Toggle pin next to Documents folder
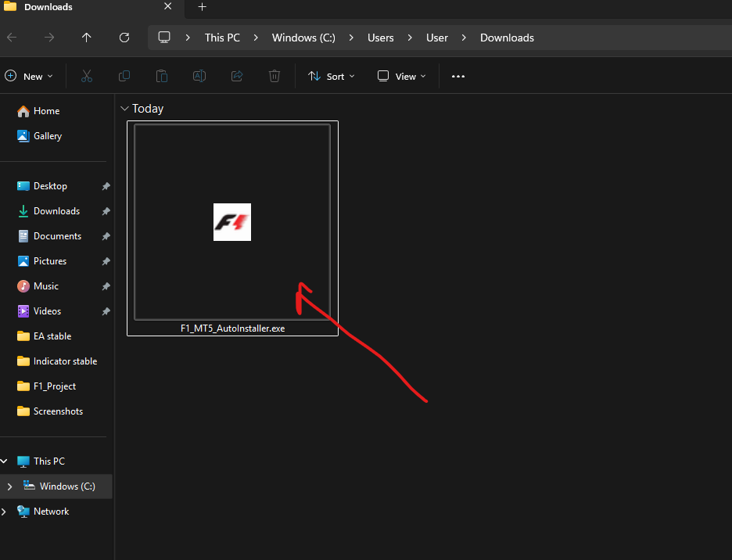The width and height of the screenshot is (732, 560). [106, 236]
